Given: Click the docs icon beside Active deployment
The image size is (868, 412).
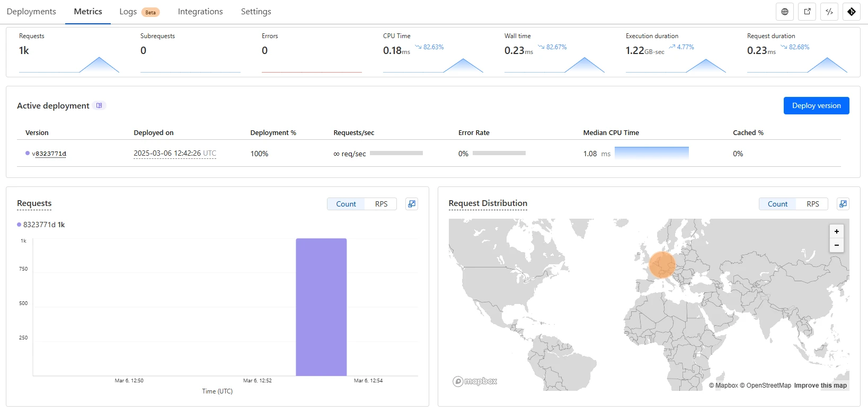Looking at the screenshot, I should [x=99, y=105].
